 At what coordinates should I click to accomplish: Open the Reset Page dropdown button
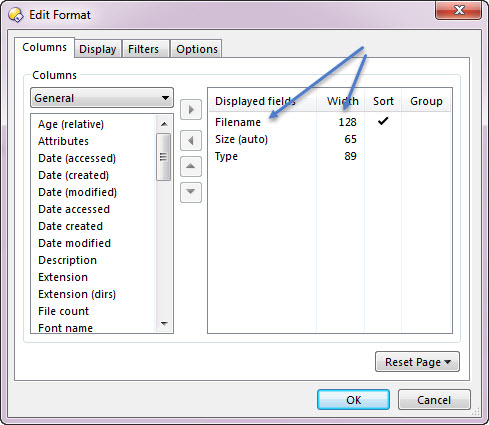pyautogui.click(x=417, y=362)
